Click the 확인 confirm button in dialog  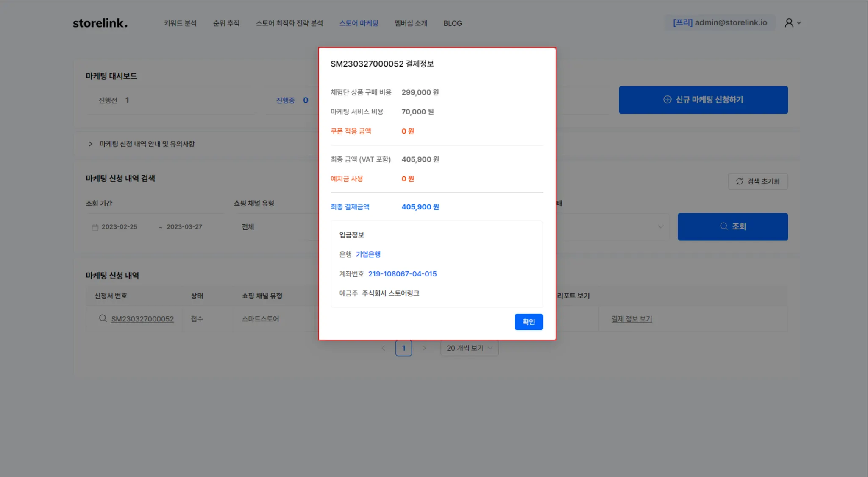529,322
